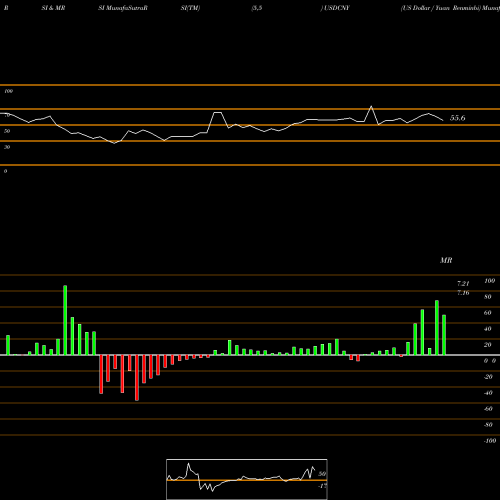Viewport: 500px width, 500px height.
Task: Click the US Dollar / Yuan Renminbi header text
Action: coord(440,8)
